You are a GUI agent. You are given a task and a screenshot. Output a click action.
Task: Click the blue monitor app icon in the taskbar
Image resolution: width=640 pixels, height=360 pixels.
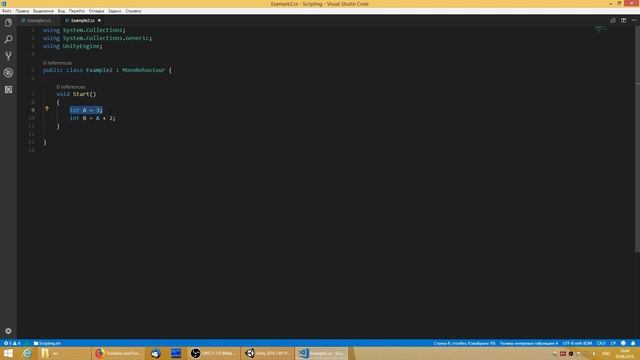pos(176,353)
